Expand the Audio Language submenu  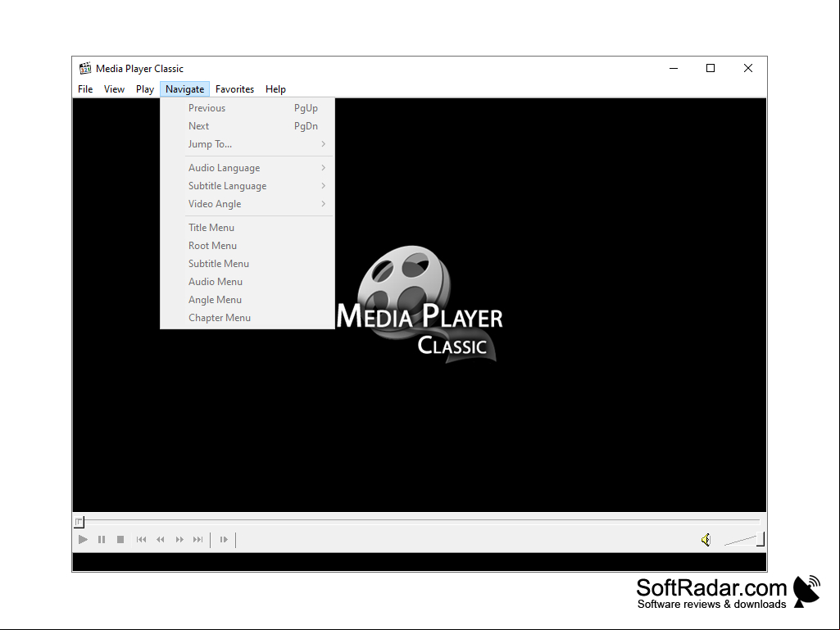point(247,168)
